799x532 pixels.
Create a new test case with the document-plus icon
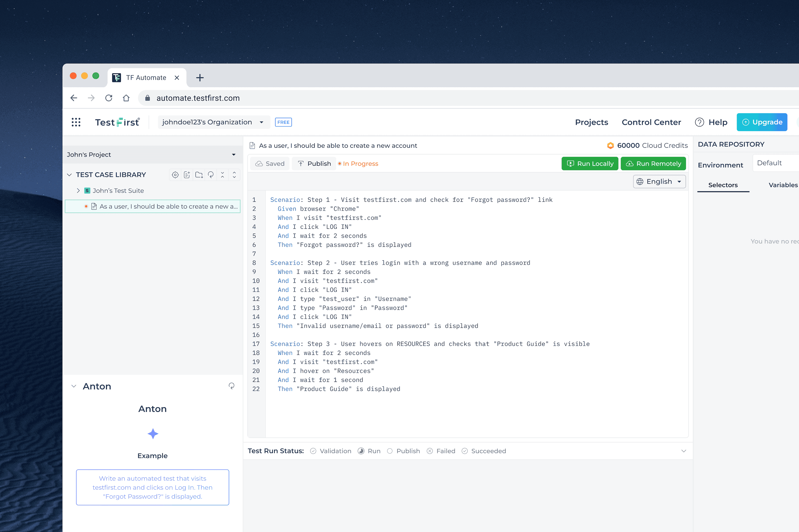187,175
